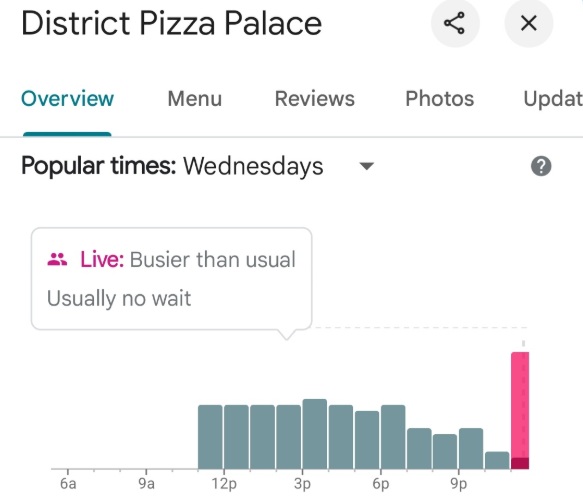Select the shortest gray bar at 10p
The image size is (583, 501).
497,460
